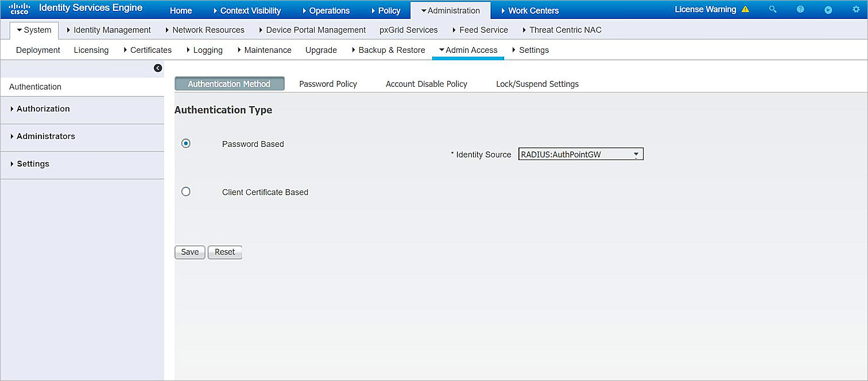Select the Authentication item in sidebar

[34, 87]
